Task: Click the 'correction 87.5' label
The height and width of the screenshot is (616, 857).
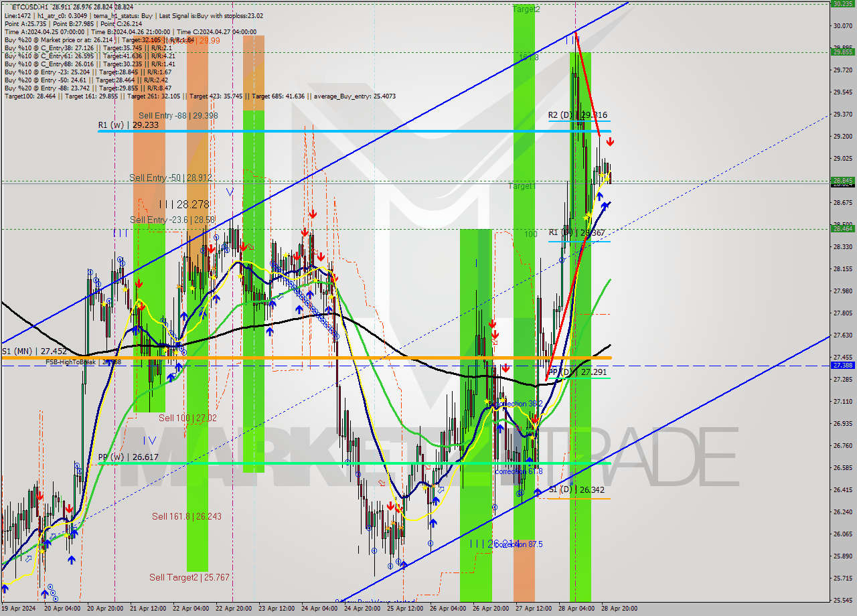Action: (519, 544)
